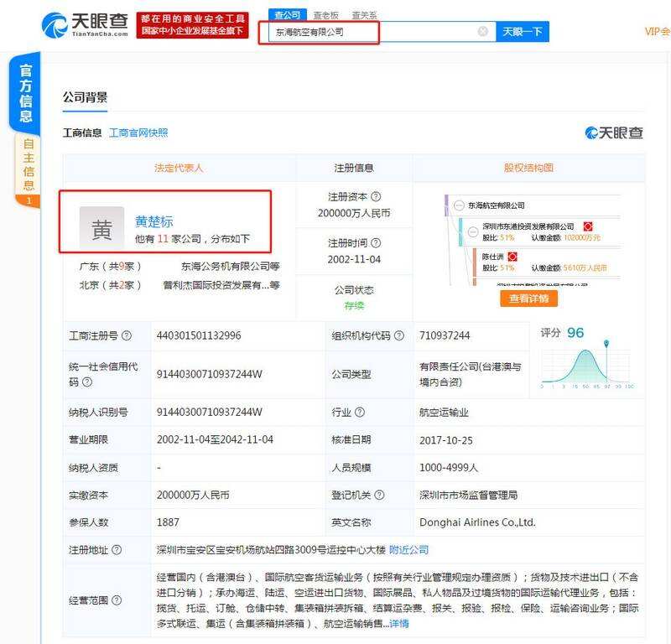Image resolution: width=671 pixels, height=644 pixels.
Task: Click the 天眼一下 search button
Action: coord(522,32)
